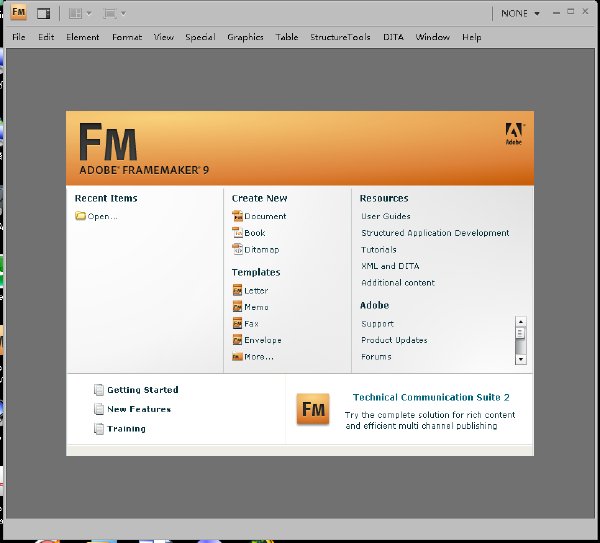Open the NONE workspace dropdown

[520, 14]
